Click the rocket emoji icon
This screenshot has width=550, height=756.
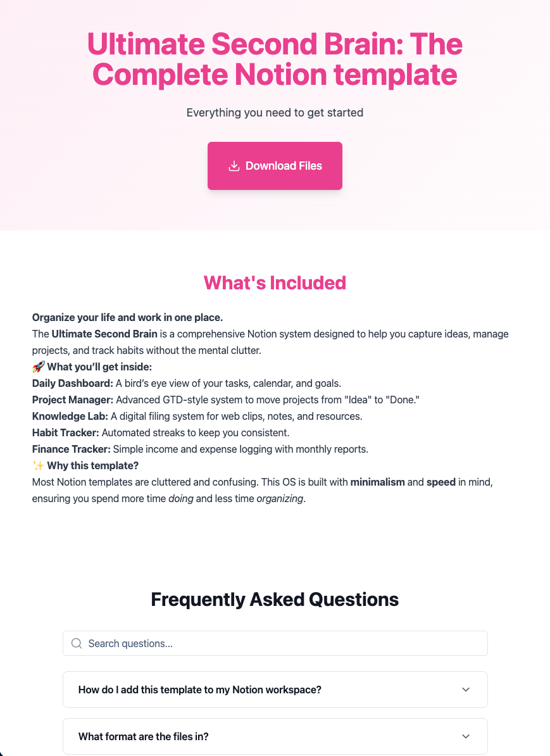[38, 367]
